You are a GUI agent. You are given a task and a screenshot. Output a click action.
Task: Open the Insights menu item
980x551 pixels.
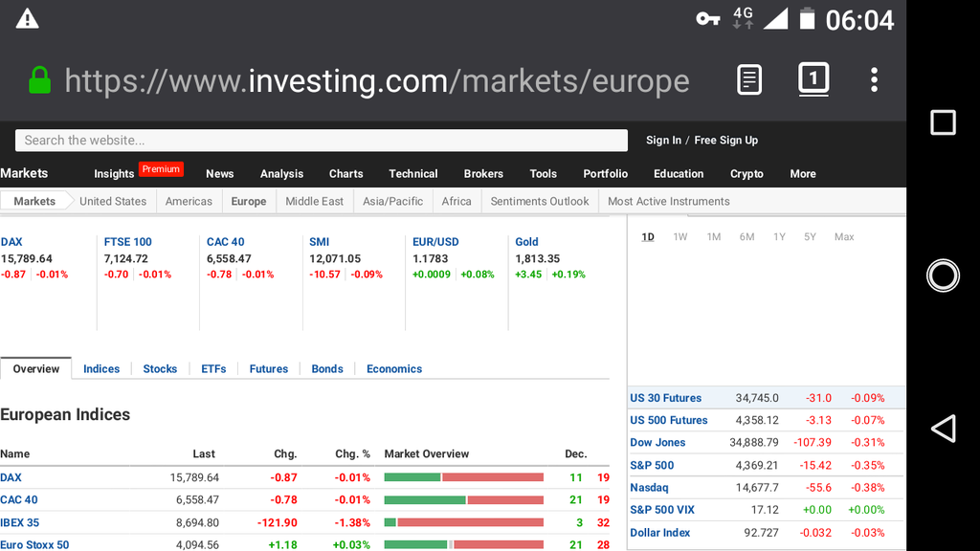pos(114,174)
